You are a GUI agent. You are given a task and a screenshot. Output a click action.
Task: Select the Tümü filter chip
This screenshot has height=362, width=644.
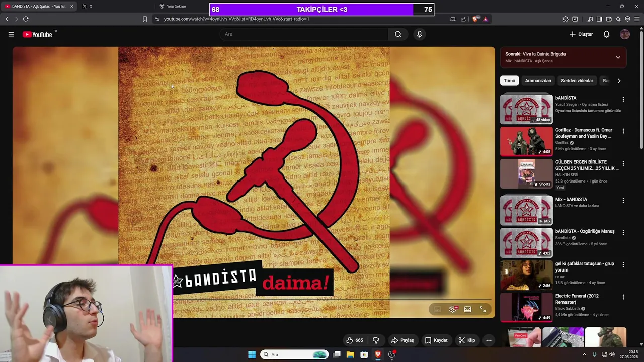point(510,81)
